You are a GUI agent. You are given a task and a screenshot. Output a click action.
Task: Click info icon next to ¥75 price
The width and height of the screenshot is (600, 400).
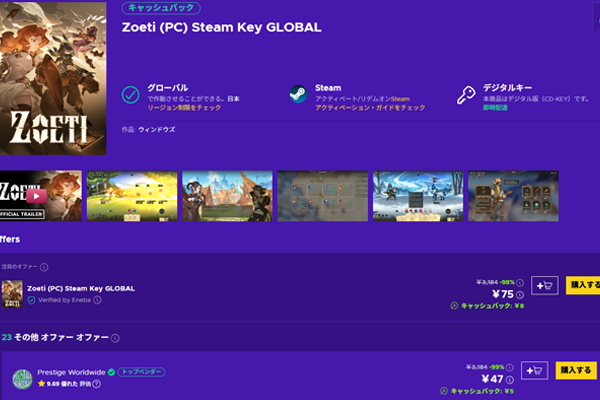[520, 295]
